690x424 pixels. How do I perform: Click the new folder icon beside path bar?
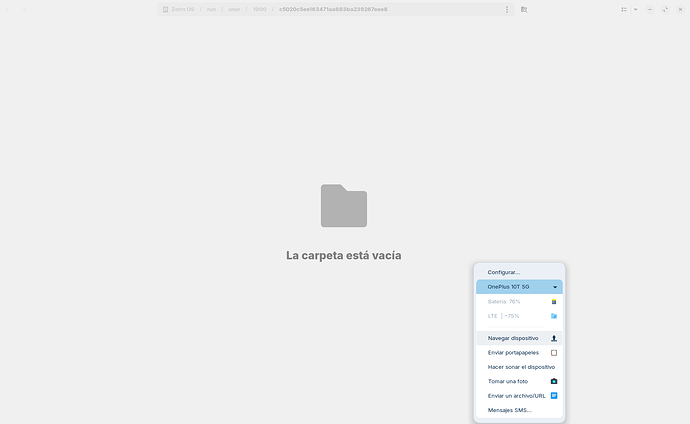(x=523, y=9)
